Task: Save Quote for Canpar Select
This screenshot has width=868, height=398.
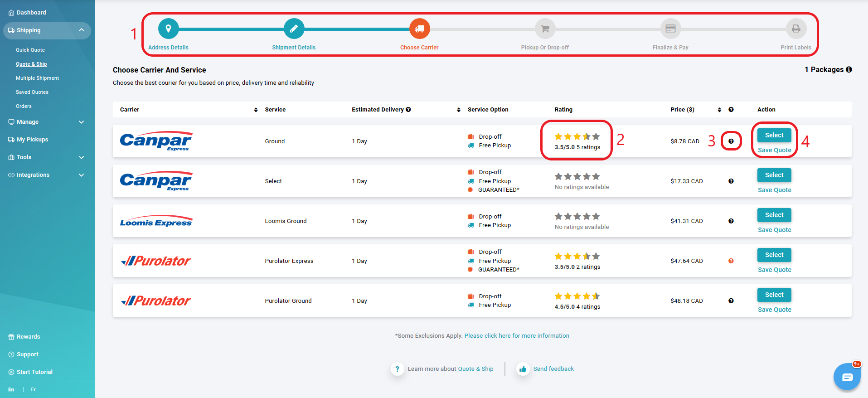Action: coord(775,190)
